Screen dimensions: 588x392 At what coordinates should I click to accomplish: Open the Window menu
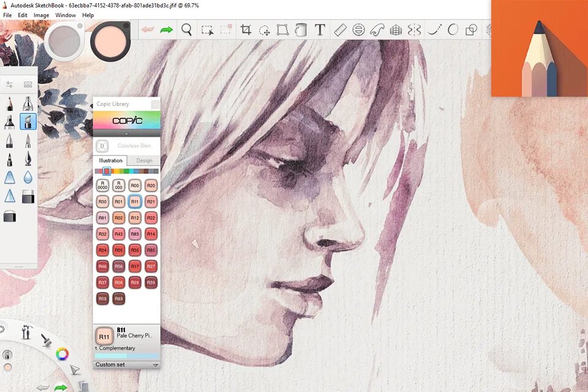(x=66, y=15)
